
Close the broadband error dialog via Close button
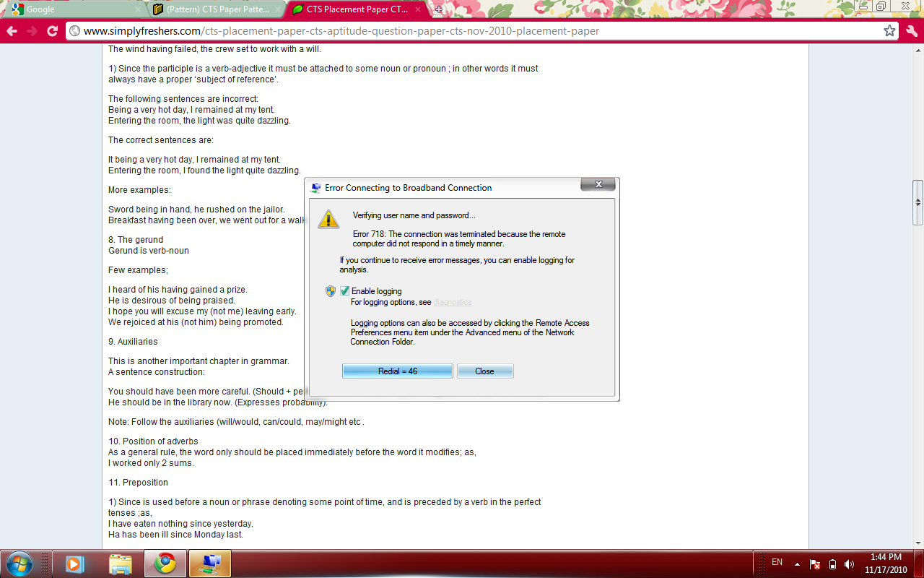pyautogui.click(x=484, y=371)
